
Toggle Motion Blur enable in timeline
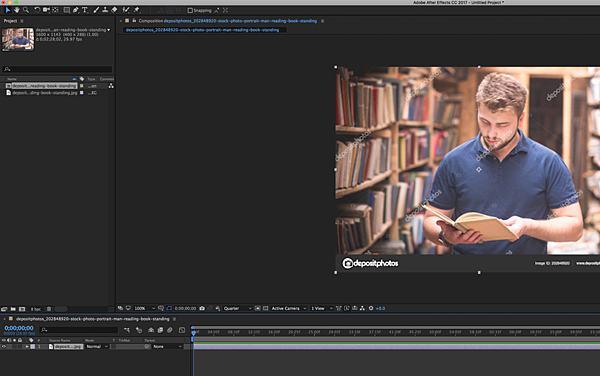pos(170,330)
